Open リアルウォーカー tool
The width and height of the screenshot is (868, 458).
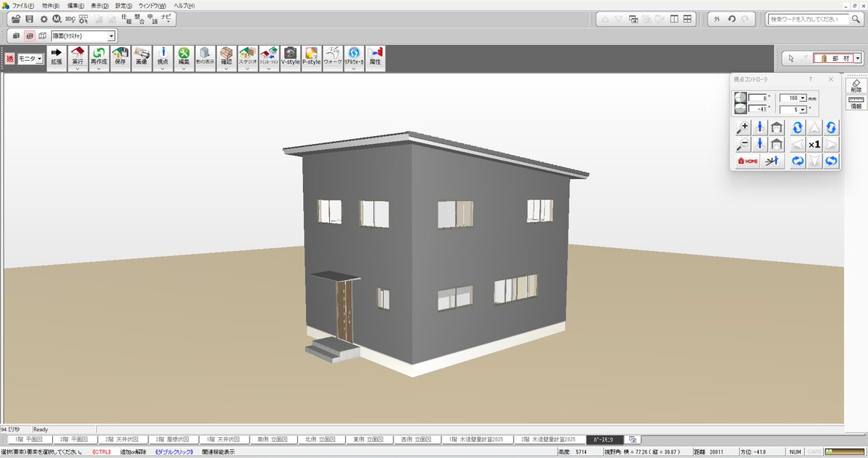click(354, 56)
